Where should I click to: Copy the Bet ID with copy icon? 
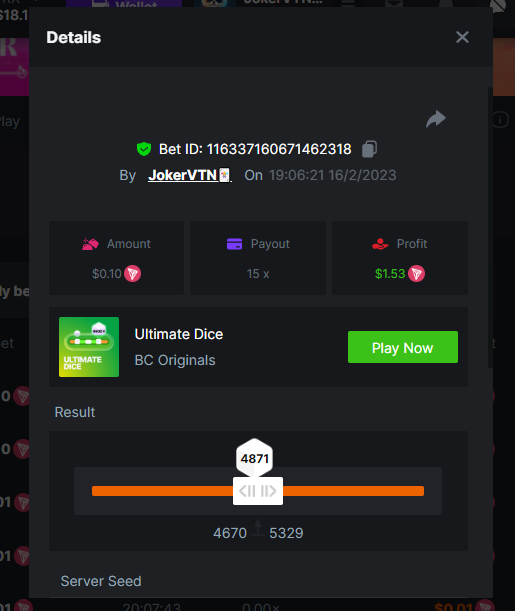tap(369, 149)
